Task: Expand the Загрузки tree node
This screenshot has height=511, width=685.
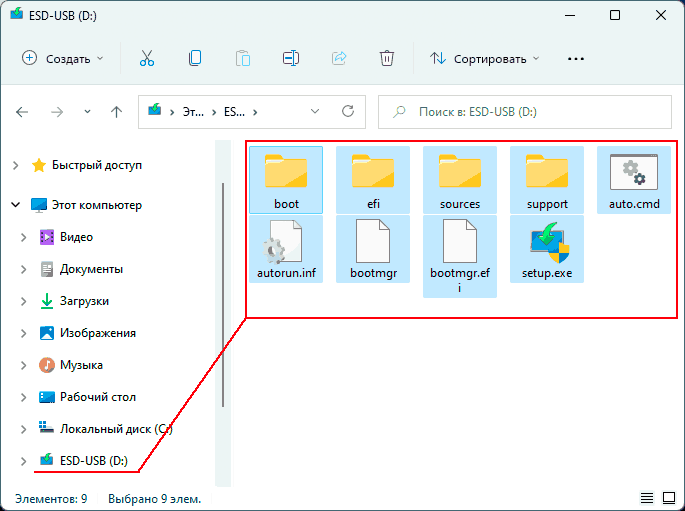Action: click(x=24, y=301)
